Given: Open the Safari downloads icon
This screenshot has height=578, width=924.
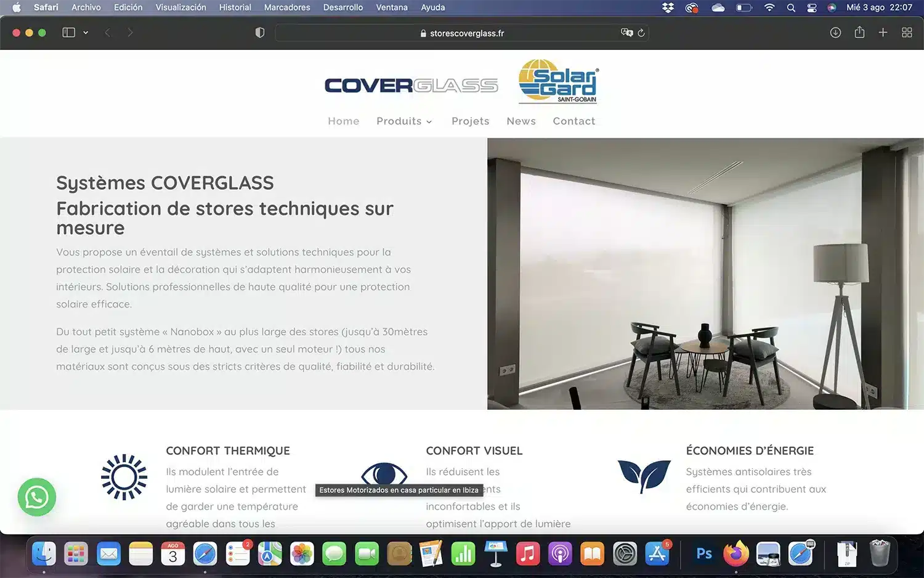Looking at the screenshot, I should pos(835,33).
